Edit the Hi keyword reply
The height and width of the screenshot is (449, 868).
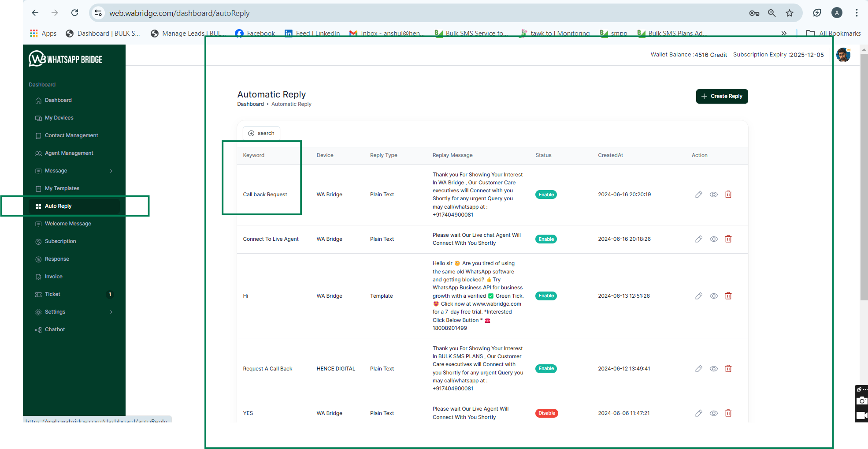699,296
